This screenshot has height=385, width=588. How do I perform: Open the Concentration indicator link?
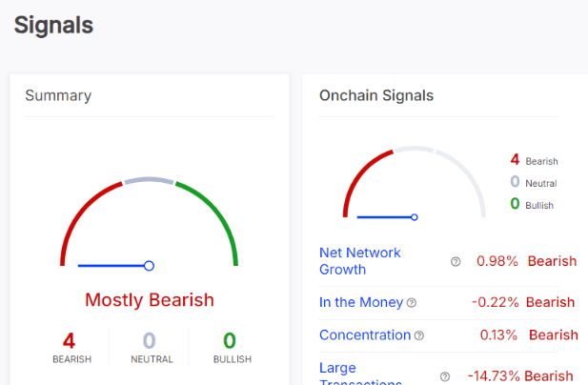click(365, 334)
